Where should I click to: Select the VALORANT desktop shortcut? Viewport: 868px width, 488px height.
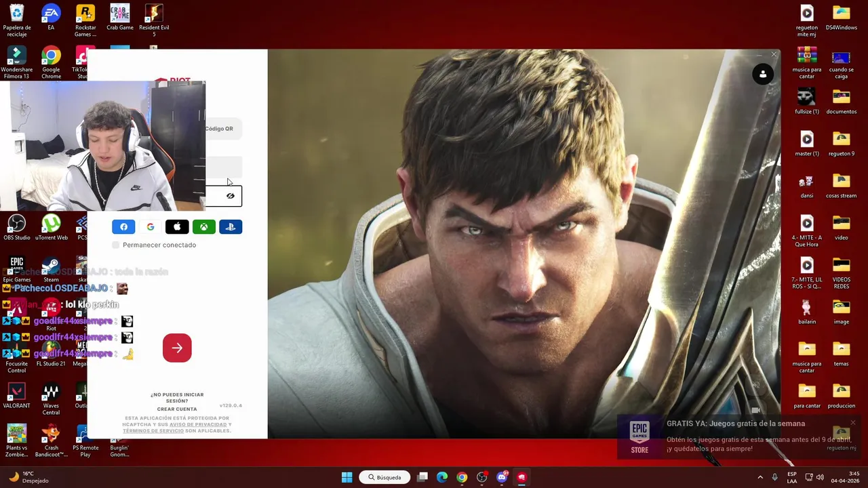pyautogui.click(x=16, y=396)
